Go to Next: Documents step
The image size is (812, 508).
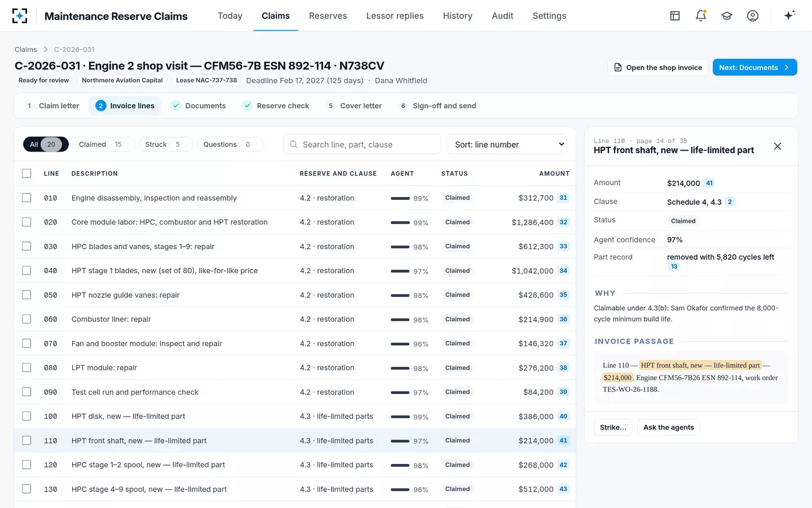tap(754, 67)
